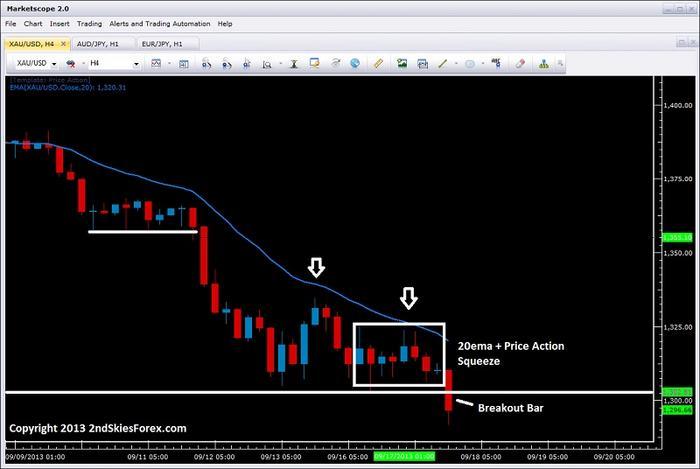
Task: Click the green hierarchy group icon
Action: (543, 64)
